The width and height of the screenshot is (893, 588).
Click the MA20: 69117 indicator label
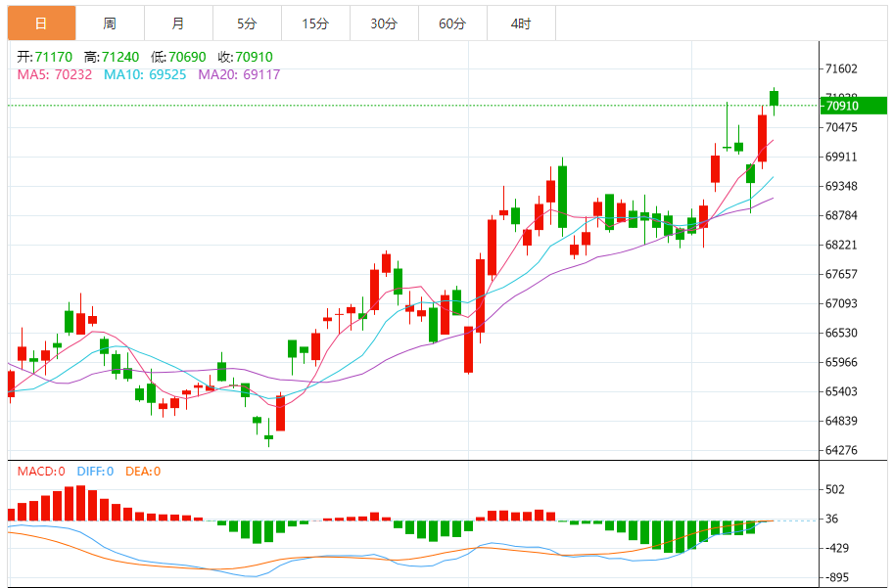pos(239,74)
